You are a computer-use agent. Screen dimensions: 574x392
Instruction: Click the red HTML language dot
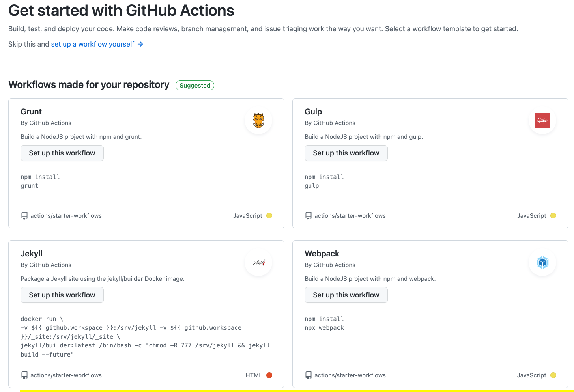(x=269, y=375)
